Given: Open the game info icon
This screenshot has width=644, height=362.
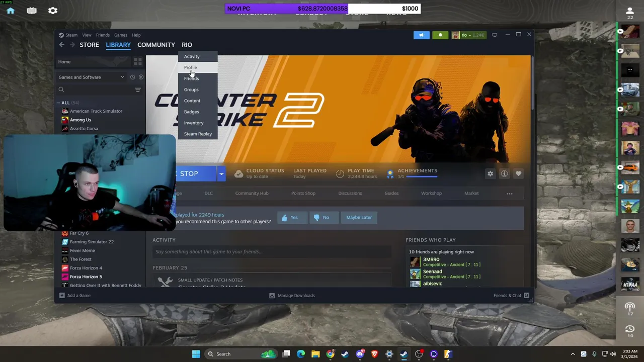Looking at the screenshot, I should 504,173.
